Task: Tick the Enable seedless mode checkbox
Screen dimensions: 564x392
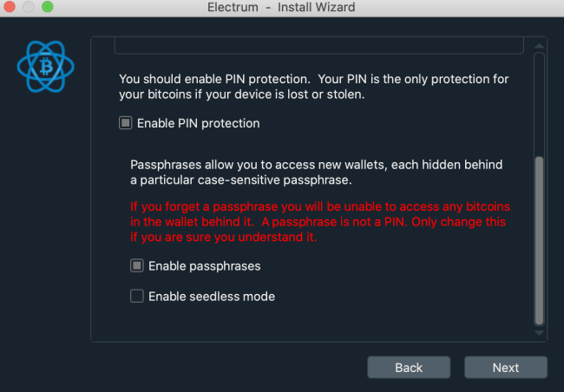Action: 137,296
